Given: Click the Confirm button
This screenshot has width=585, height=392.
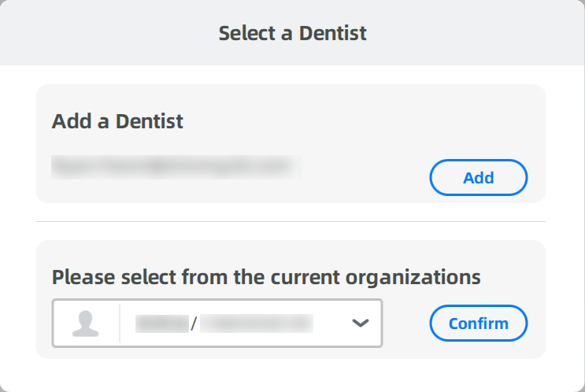Looking at the screenshot, I should pos(478,323).
